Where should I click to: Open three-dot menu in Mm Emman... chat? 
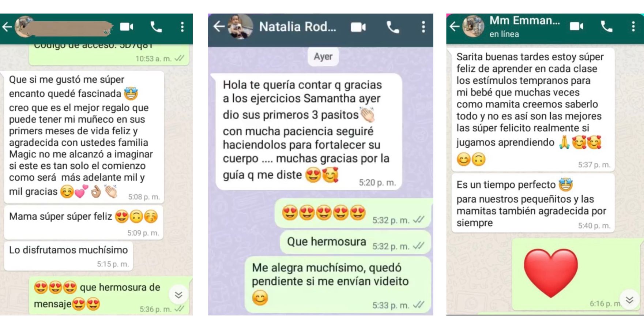(633, 26)
